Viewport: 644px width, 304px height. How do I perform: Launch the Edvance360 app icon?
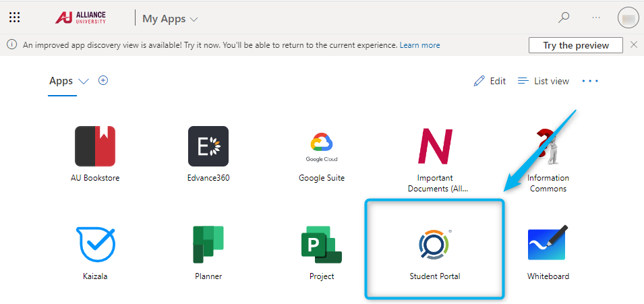pos(208,146)
